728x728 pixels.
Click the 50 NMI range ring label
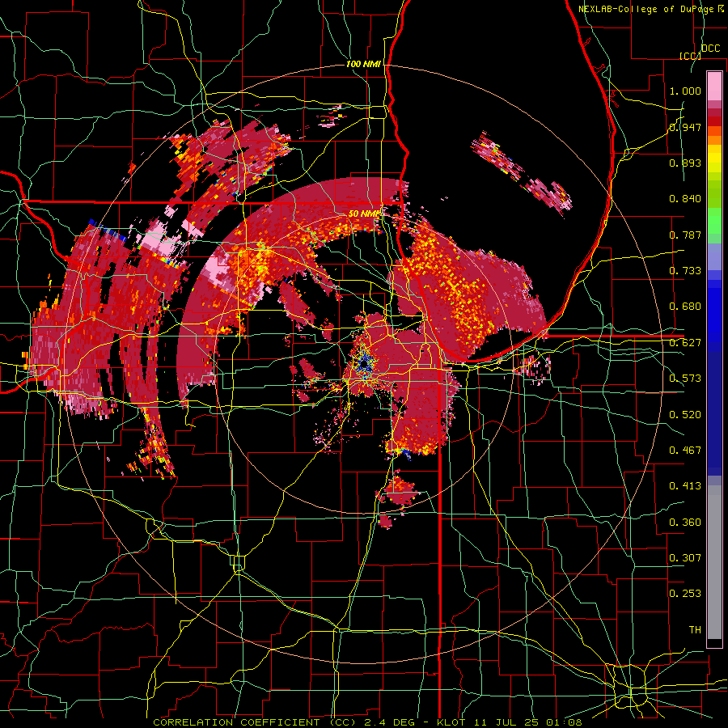click(365, 214)
